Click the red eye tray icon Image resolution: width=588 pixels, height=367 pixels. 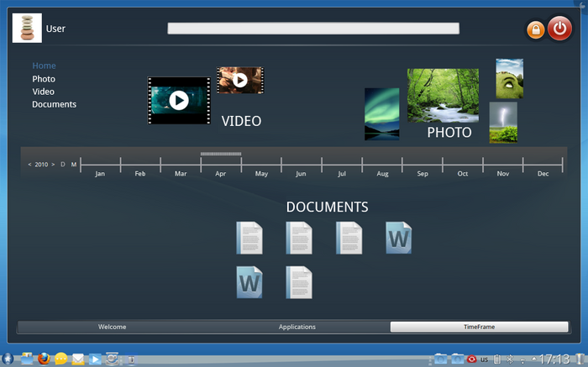click(472, 359)
